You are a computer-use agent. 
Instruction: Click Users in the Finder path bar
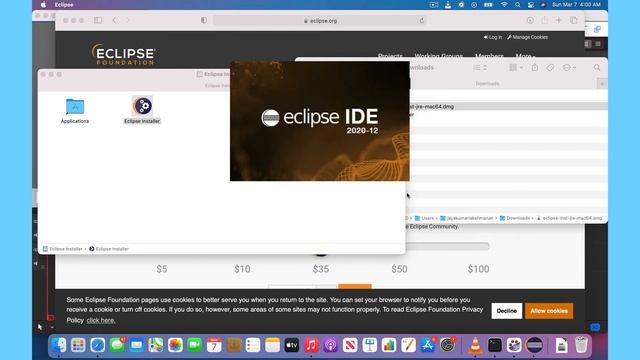[424, 218]
